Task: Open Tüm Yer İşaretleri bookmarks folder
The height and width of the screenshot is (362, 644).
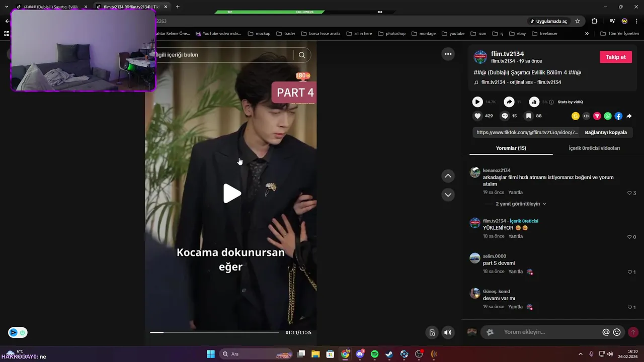Action: 618,34
